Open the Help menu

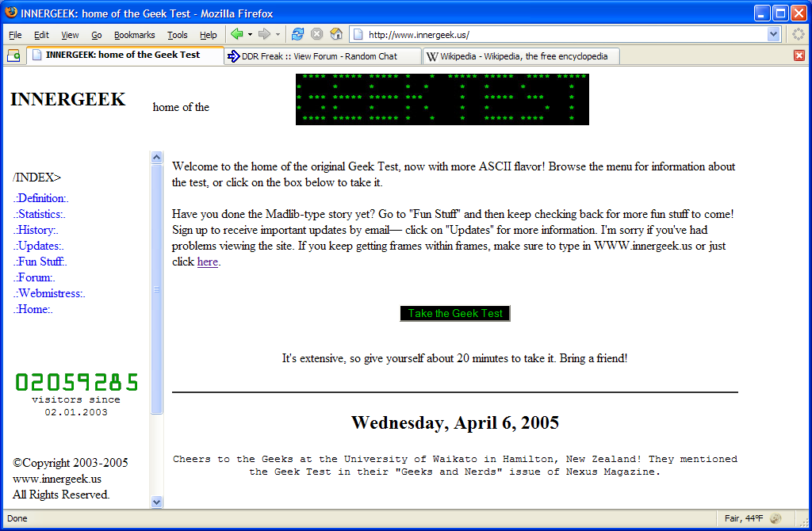(209, 35)
